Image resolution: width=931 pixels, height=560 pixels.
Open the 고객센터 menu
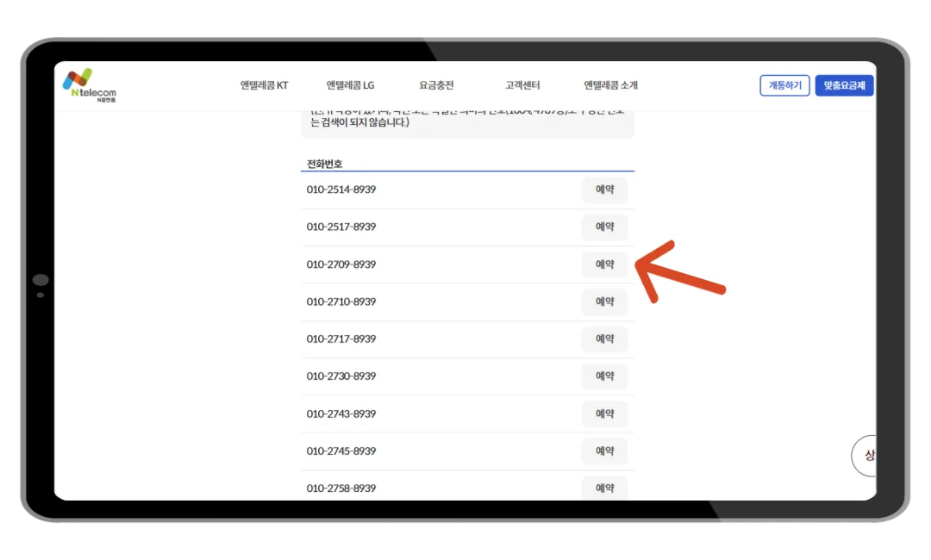(x=522, y=85)
